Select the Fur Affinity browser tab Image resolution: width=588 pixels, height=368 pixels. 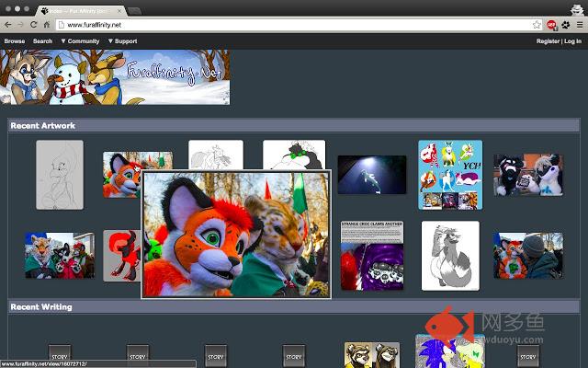point(81,11)
